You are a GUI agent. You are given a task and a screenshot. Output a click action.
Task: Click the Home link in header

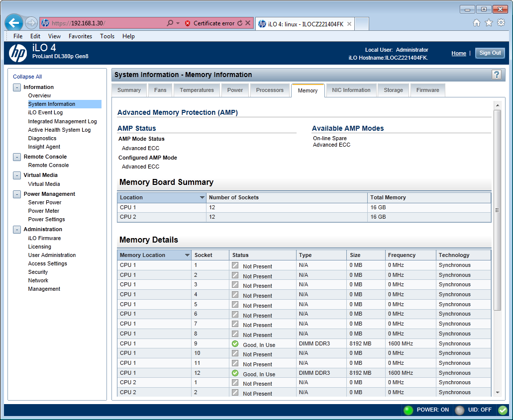tap(459, 53)
